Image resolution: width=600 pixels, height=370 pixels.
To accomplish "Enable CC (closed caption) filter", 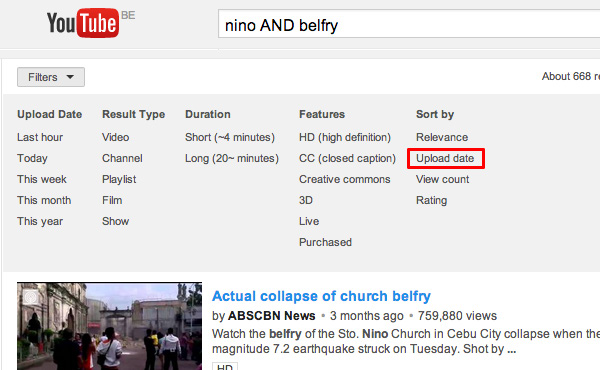I will [347, 158].
